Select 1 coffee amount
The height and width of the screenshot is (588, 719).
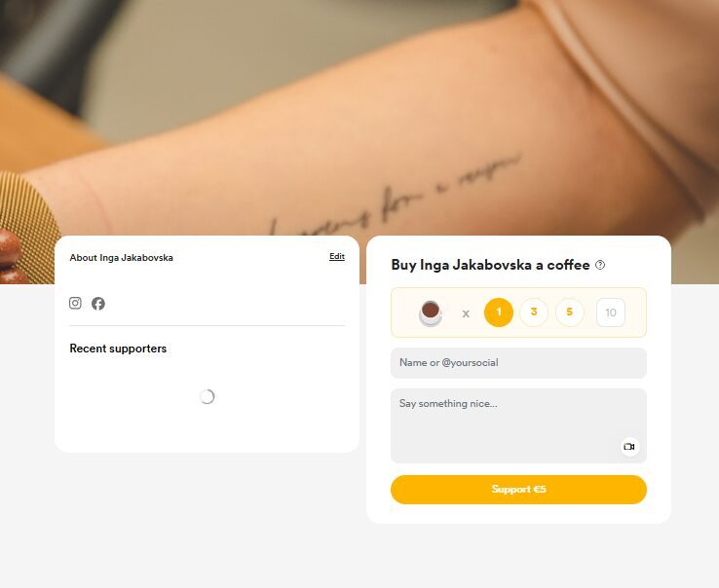tap(499, 312)
